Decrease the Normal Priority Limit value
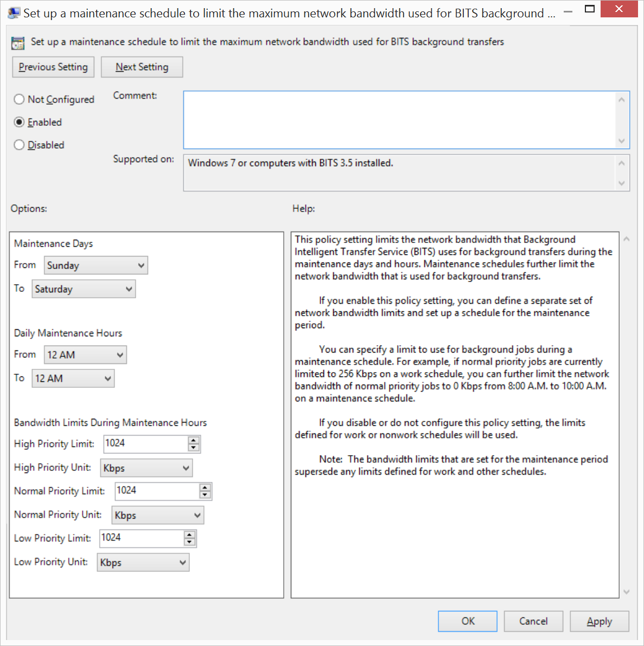The image size is (644, 646). [205, 495]
